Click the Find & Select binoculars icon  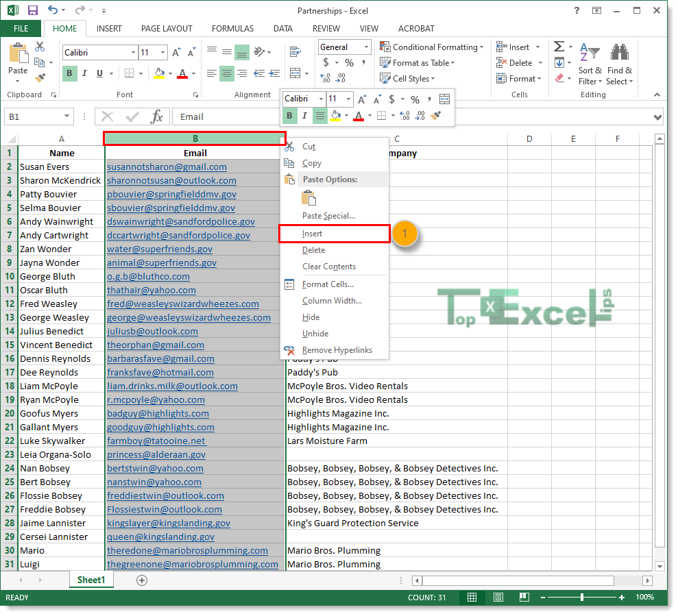tap(620, 52)
